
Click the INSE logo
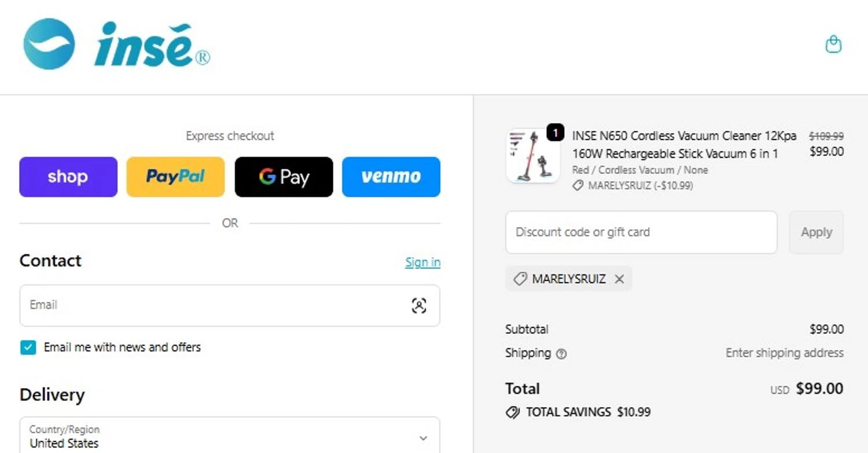116,45
